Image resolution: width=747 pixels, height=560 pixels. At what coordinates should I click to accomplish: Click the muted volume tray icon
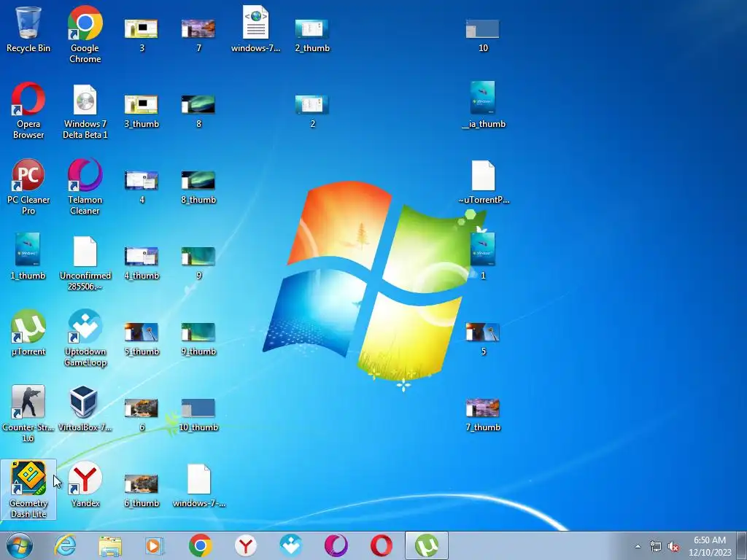pos(673,546)
